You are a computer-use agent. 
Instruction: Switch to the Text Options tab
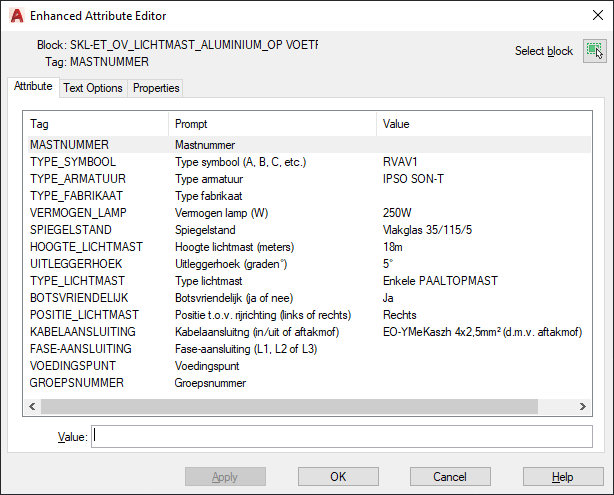coord(93,88)
